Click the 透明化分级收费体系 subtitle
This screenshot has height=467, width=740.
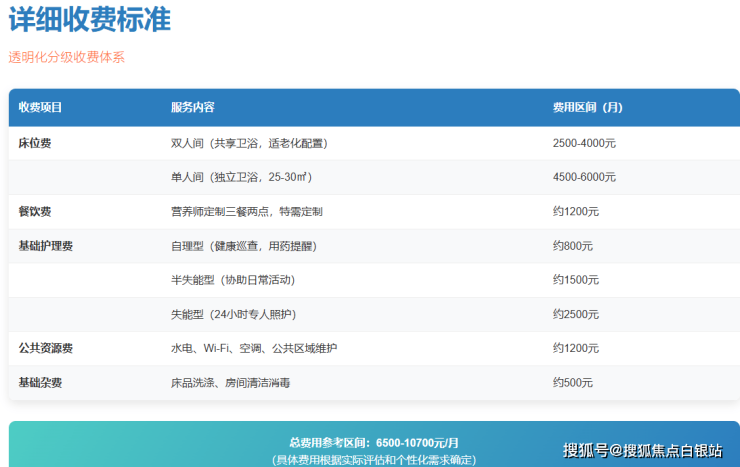(67, 57)
